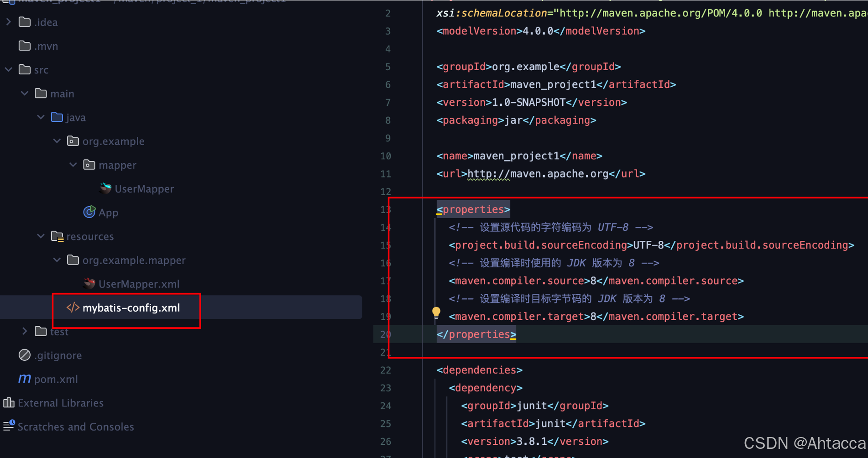Screen dimensions: 868x458
Task: Collapse the org.example package chevron
Action: click(57, 141)
